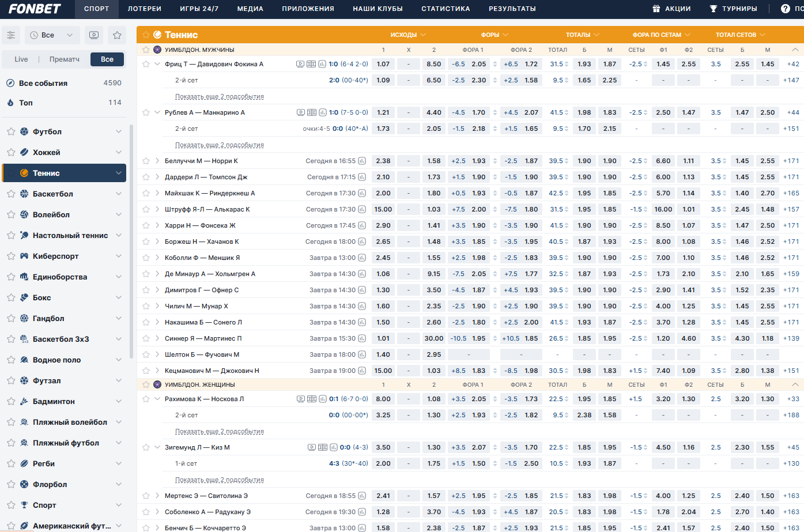Click the Бокс glove icon
The image size is (804, 532).
(24, 297)
